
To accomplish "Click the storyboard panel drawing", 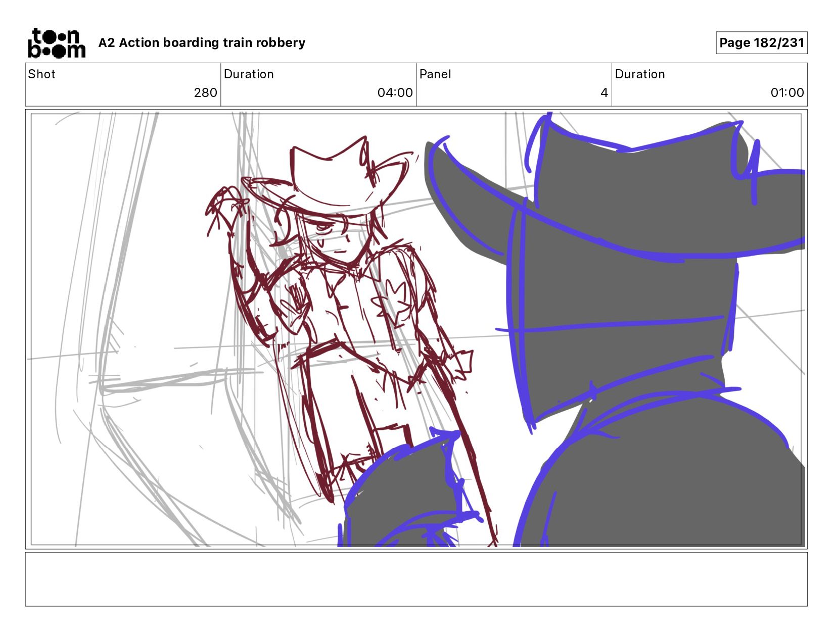I will [416, 329].
